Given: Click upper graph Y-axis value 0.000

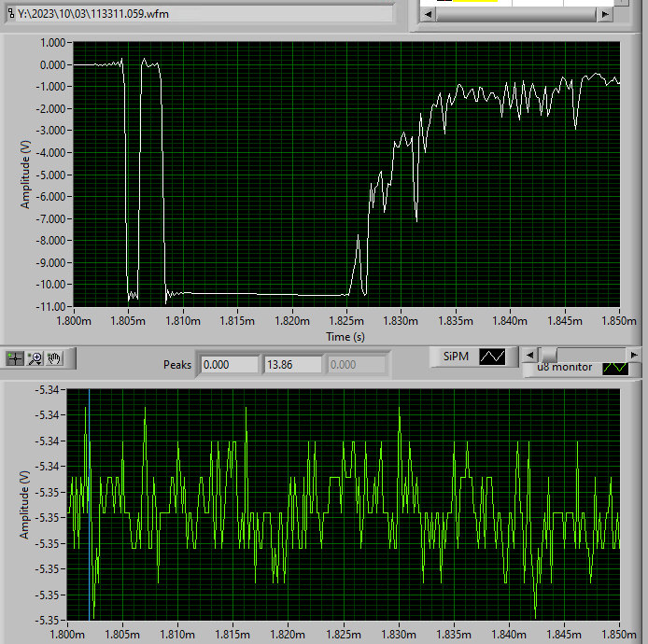Looking at the screenshot, I should [x=53, y=65].
